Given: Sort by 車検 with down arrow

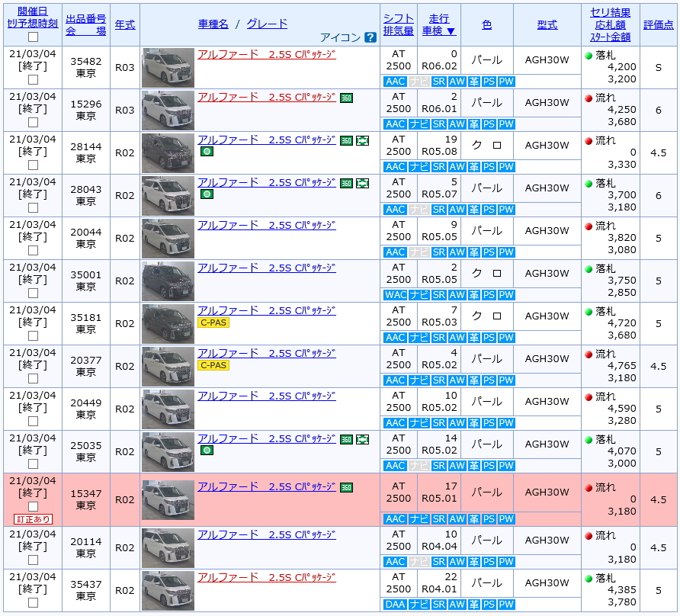Looking at the screenshot, I should click(439, 30).
